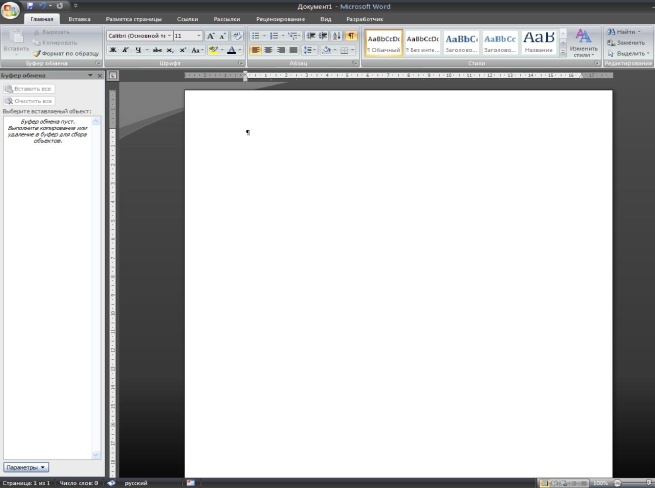
Task: Click the Format Painter brush icon
Action: point(37,53)
